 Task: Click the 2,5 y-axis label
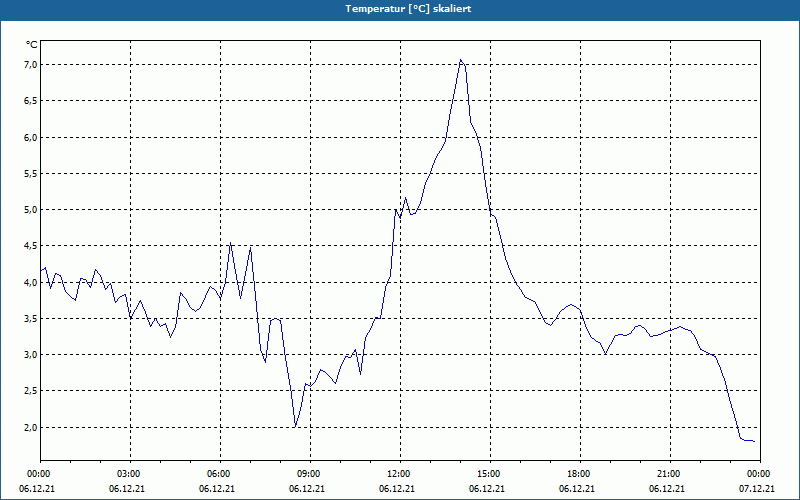tap(31, 391)
